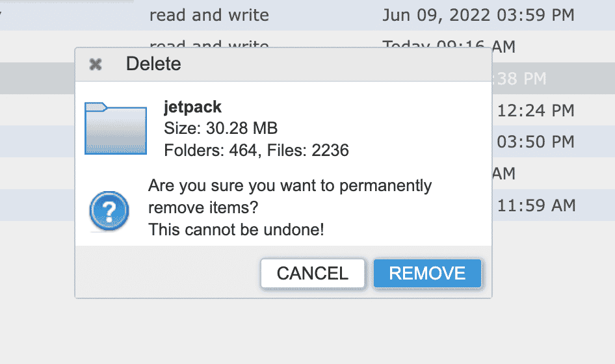Click the Folders: 464, Files: 2236 line
Viewport: 615px width, 364px height.
256,151
